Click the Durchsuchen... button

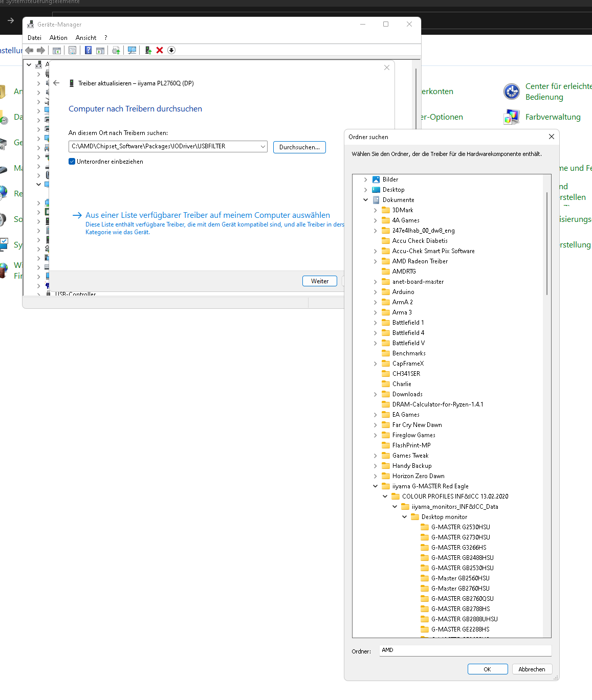299,147
